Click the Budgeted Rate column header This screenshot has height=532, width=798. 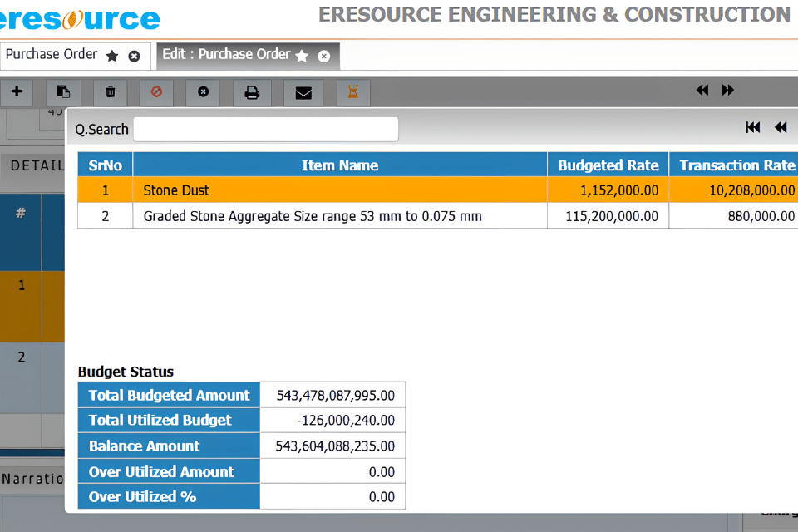608,165
